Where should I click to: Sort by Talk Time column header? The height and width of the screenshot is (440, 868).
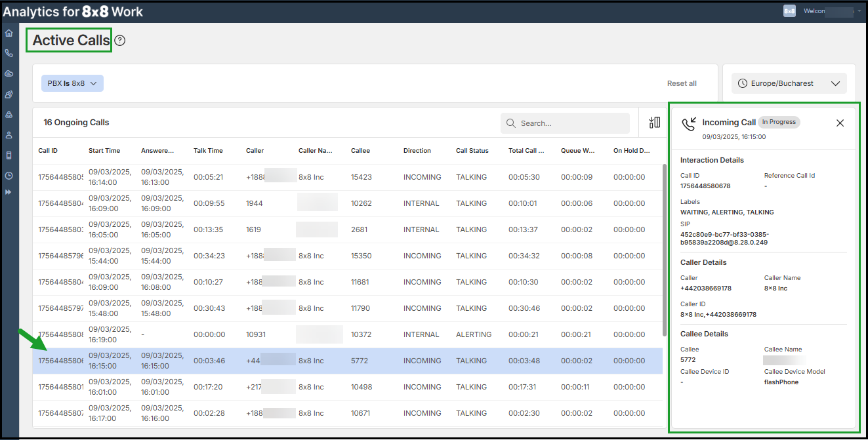[208, 151]
